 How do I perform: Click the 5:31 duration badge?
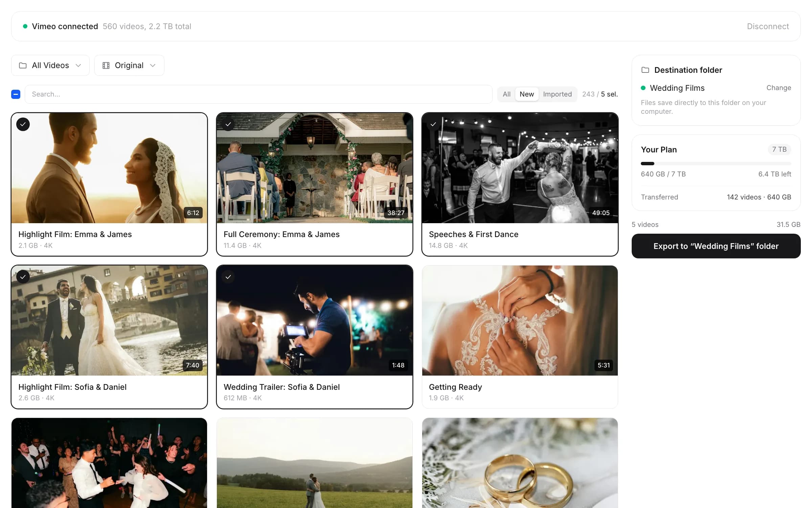(x=604, y=365)
